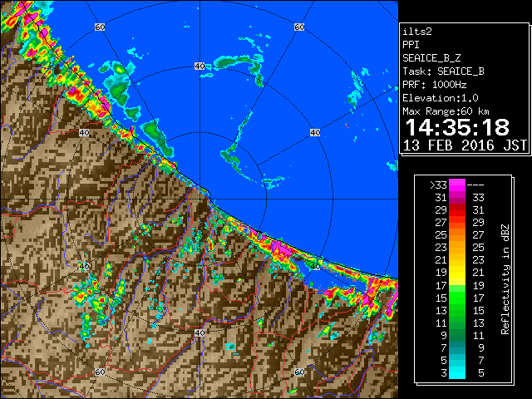Click the '60' range label in the southeast

coord(299,372)
